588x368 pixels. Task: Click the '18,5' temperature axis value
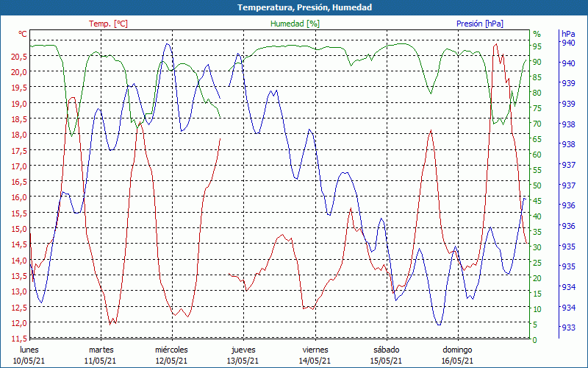coord(19,119)
